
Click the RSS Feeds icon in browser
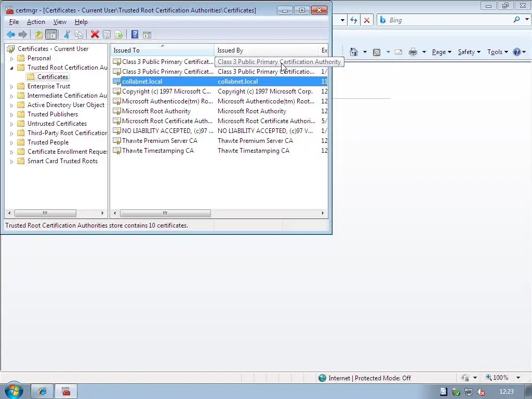pyautogui.click(x=377, y=52)
